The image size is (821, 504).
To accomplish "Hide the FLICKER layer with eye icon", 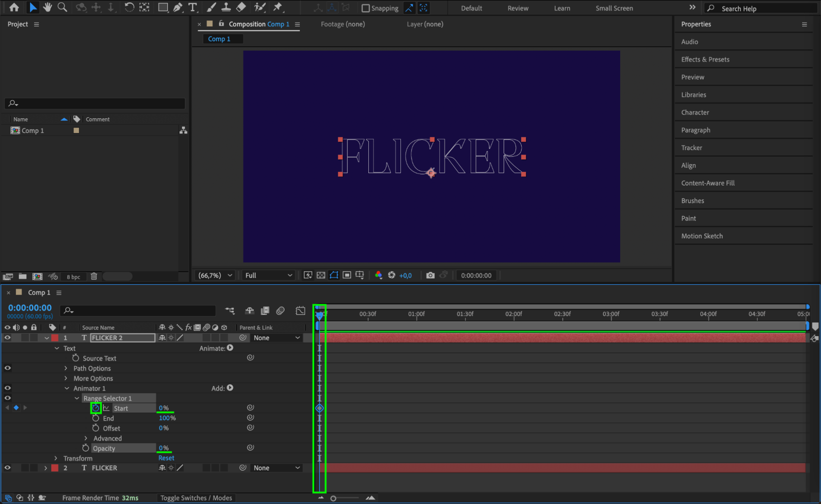I will tap(7, 467).
